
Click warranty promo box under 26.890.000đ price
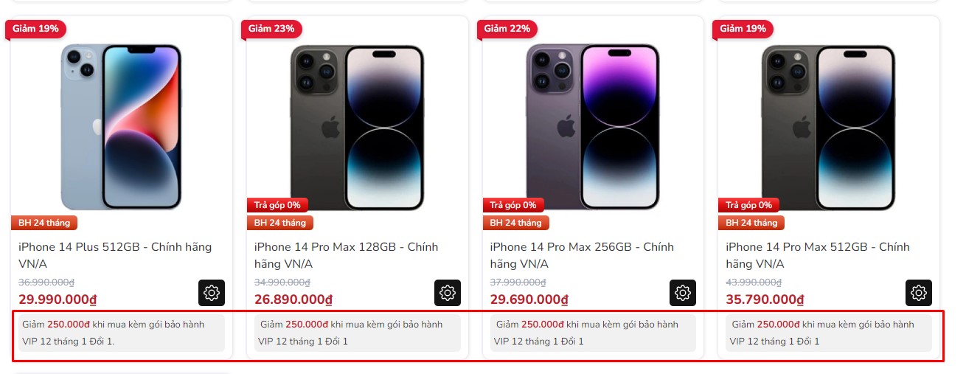[357, 333]
